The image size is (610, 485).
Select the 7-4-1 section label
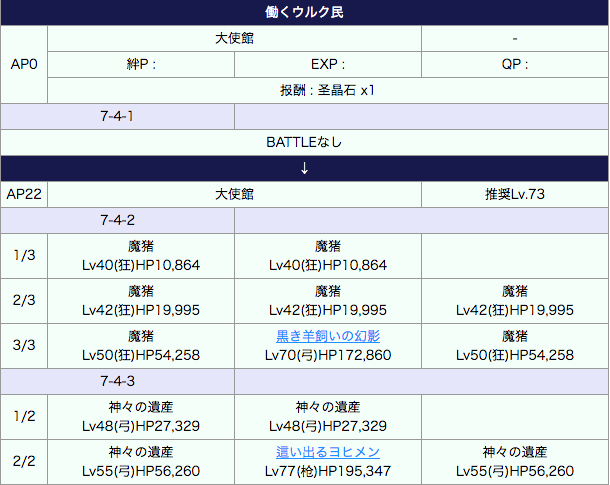[x=117, y=116]
